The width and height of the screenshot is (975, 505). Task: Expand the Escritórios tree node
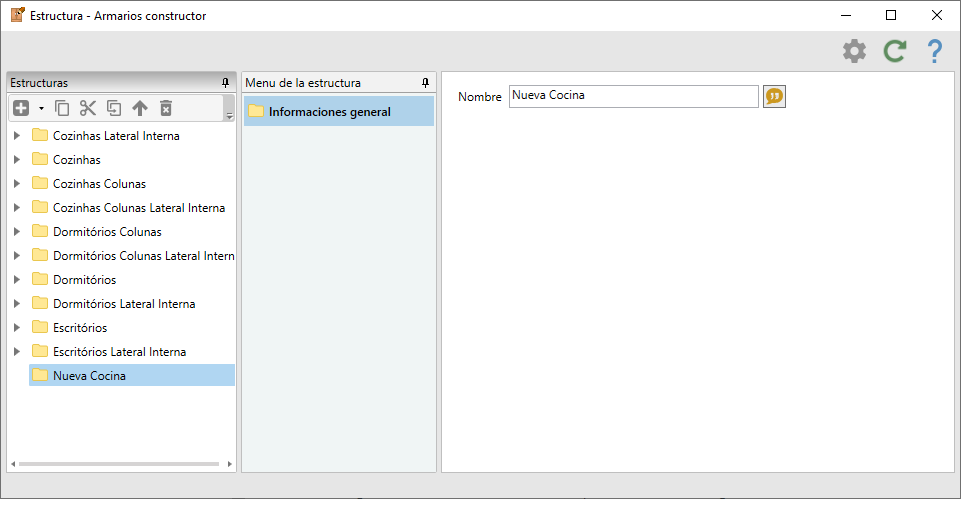tap(17, 328)
